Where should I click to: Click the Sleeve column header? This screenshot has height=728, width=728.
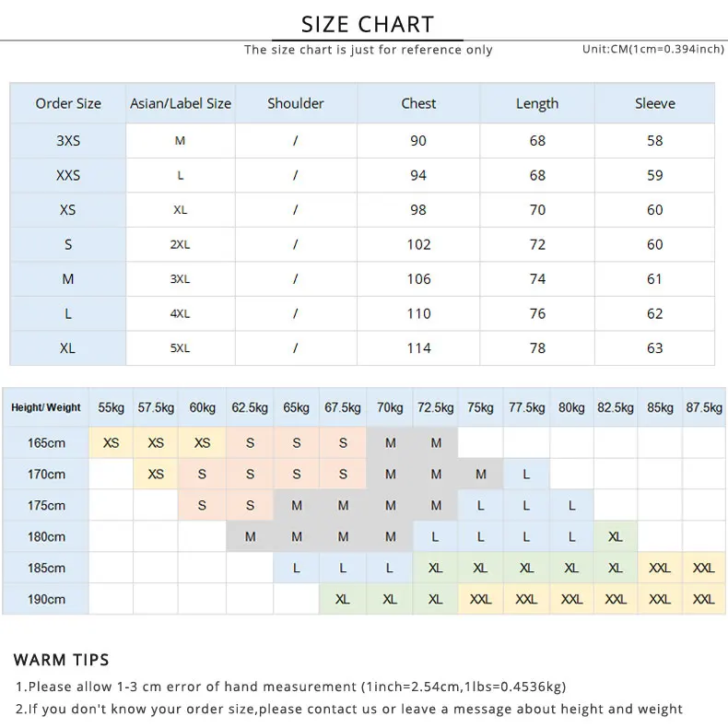coord(654,103)
